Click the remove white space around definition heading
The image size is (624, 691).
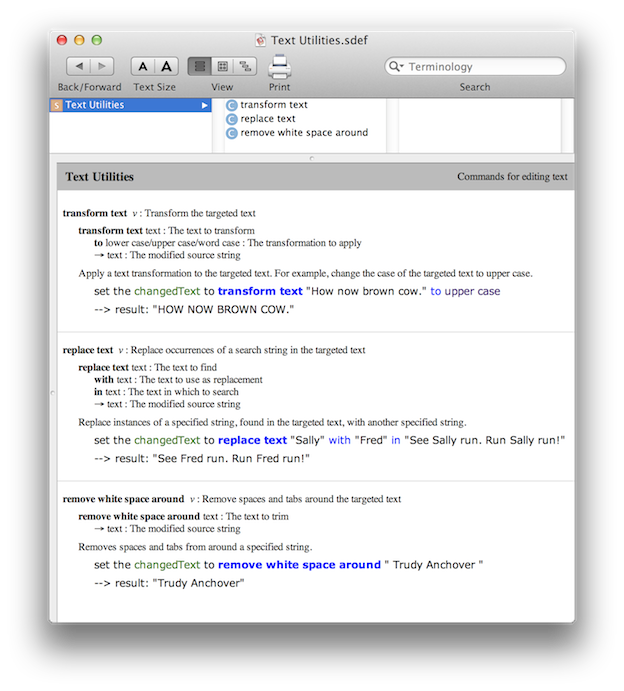tap(123, 499)
